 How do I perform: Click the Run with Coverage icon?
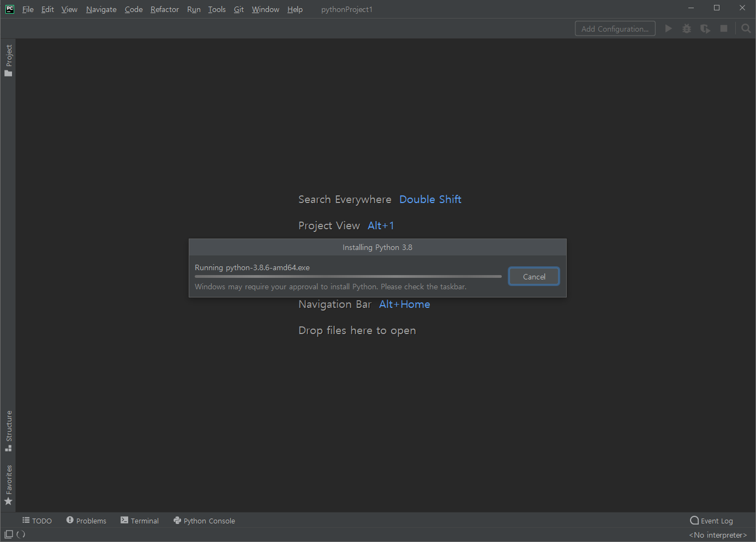[x=705, y=28]
